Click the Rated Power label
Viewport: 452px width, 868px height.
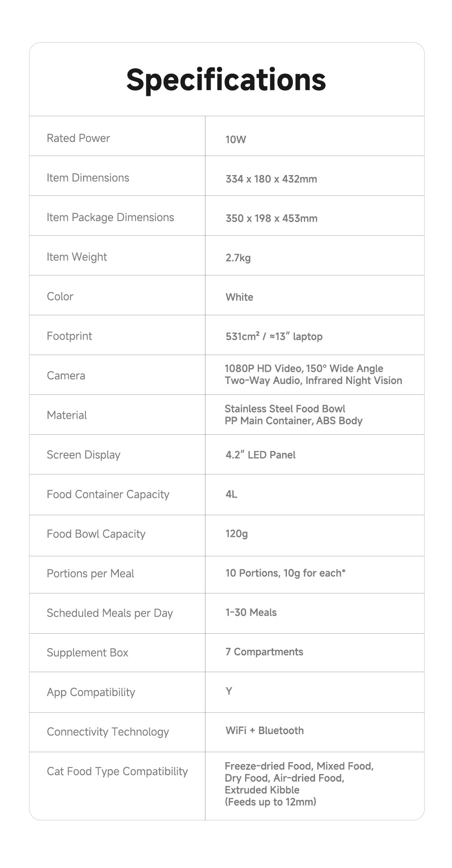pyautogui.click(x=78, y=138)
